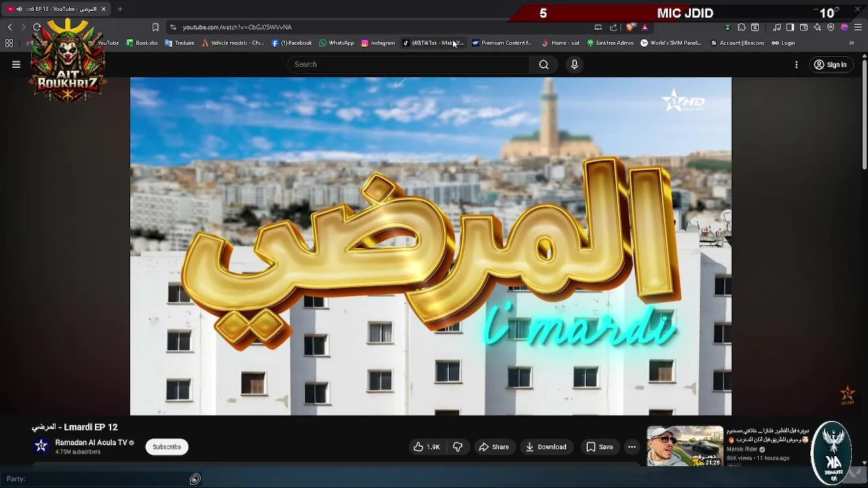Click the vertical page scrollbar thumb

[x=865, y=115]
